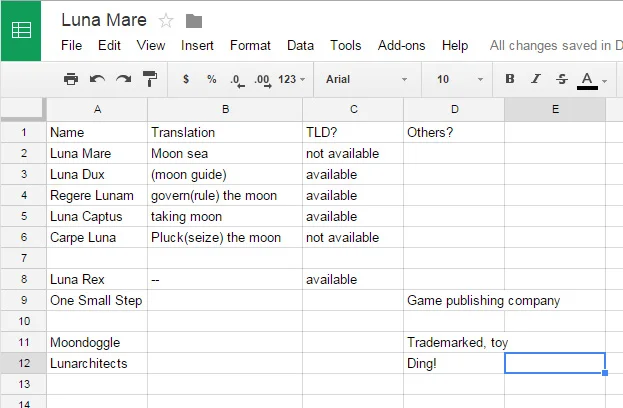This screenshot has height=408, width=623.
Task: Open the text color picker
Action: point(592,81)
